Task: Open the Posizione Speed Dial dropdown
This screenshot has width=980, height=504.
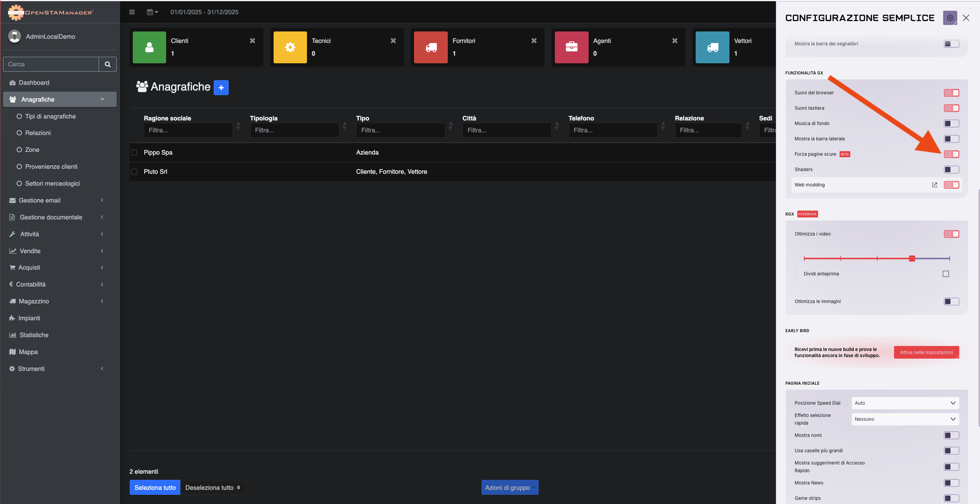Action: click(x=905, y=403)
